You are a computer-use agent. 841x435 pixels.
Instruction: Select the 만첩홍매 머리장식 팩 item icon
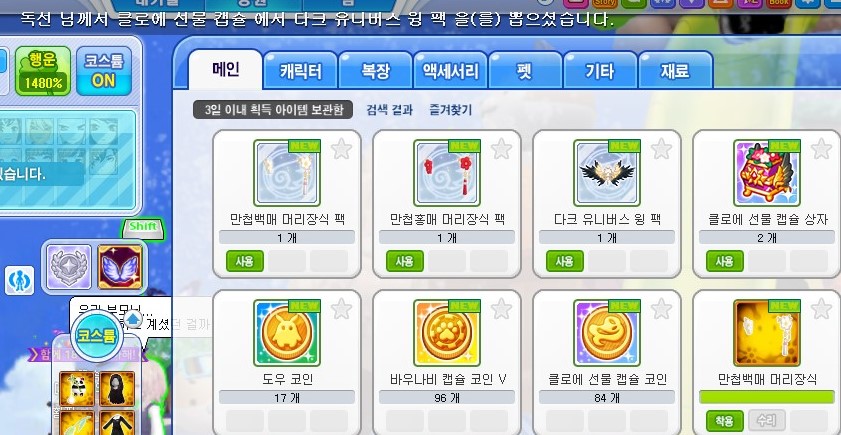tap(447, 173)
